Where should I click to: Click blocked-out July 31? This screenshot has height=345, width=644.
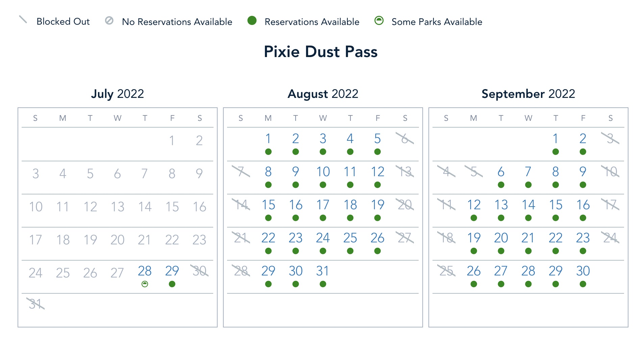pos(35,304)
